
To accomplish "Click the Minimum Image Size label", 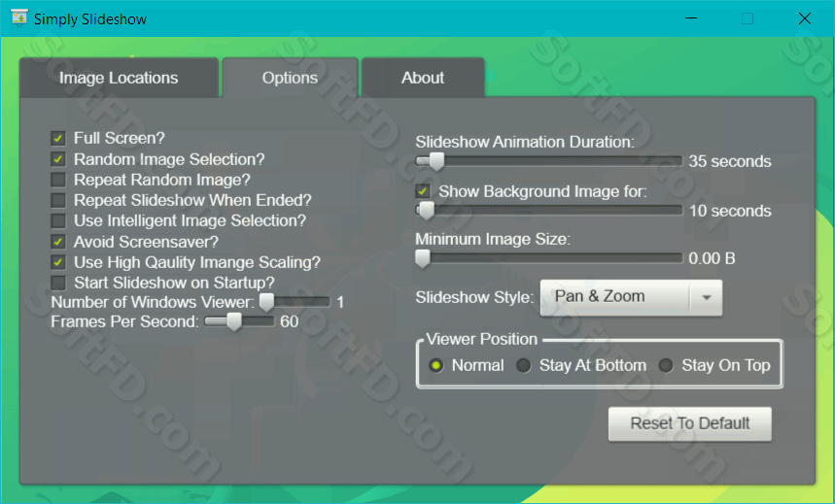I will [x=493, y=240].
